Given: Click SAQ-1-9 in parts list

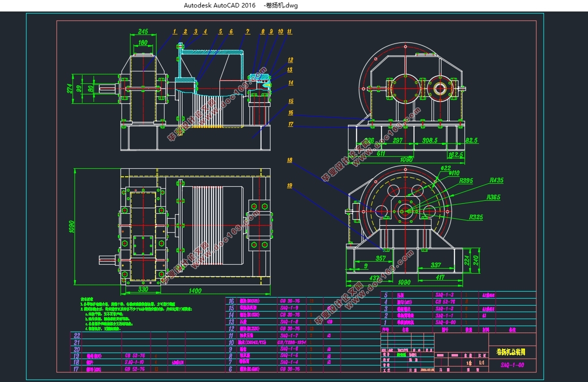Looking at the screenshot, I should pyautogui.click(x=289, y=308).
